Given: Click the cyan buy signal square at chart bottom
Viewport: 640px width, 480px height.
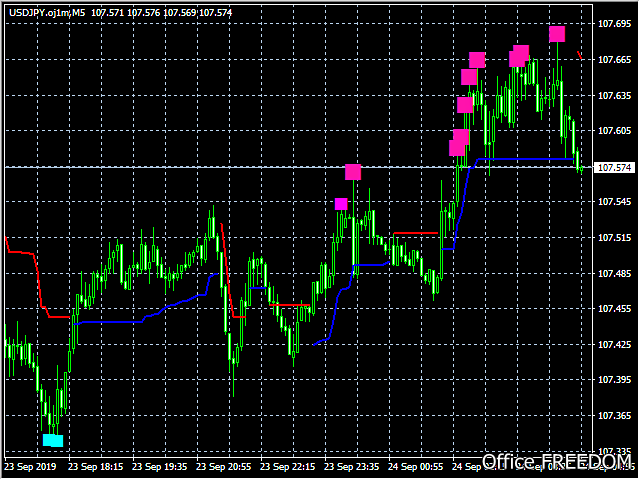Looking at the screenshot, I should (53, 441).
